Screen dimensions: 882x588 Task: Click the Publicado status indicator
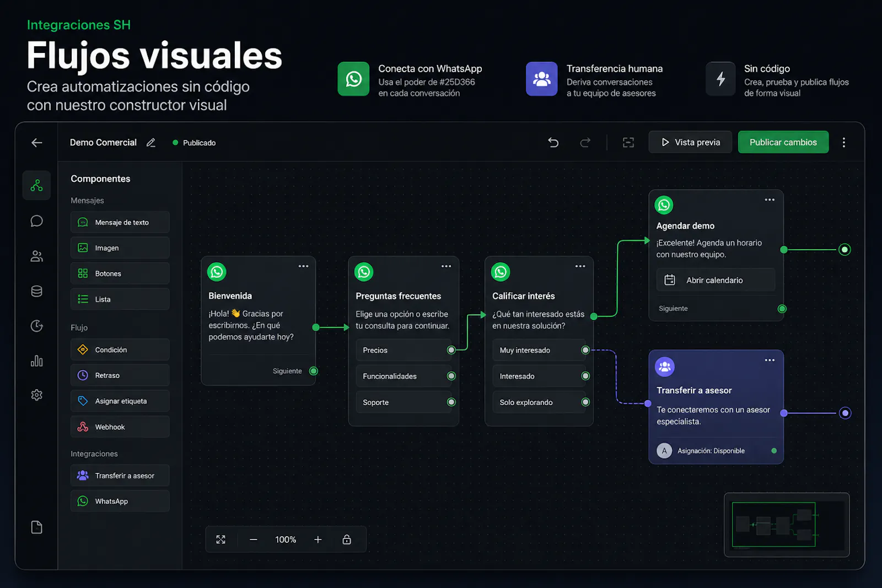tap(194, 143)
